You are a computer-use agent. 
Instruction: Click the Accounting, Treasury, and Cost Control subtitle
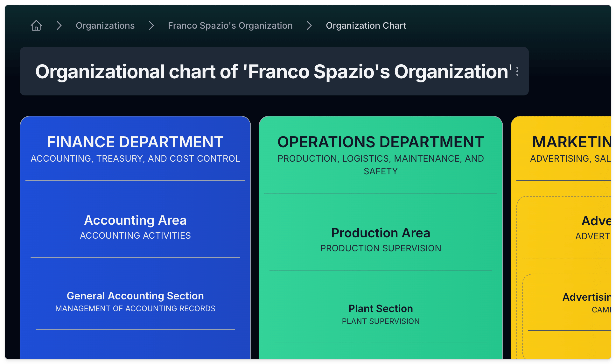point(135,159)
